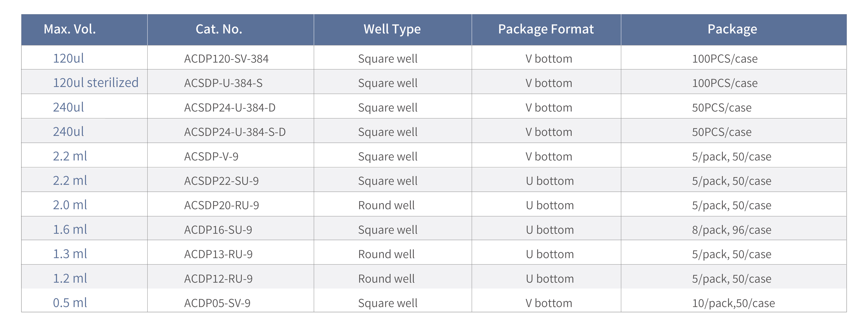Screen dimensions: 868x324
Task: Select the Package column header
Action: click(x=732, y=29)
